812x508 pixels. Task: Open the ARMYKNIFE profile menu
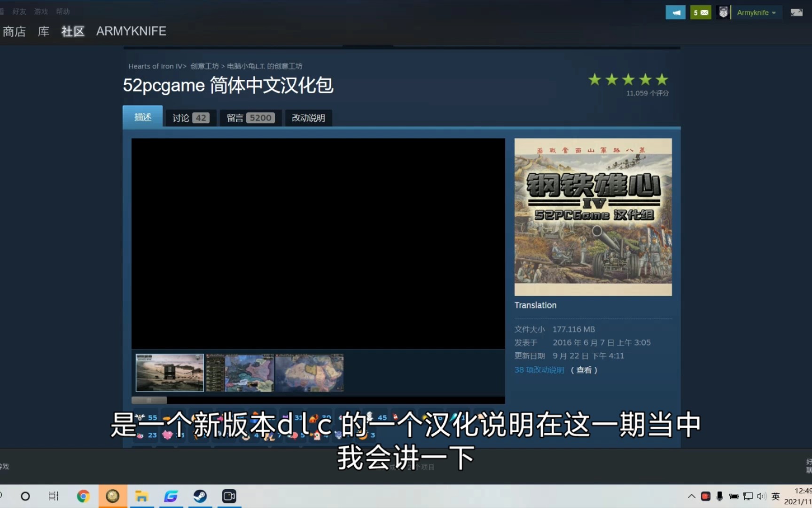(131, 31)
